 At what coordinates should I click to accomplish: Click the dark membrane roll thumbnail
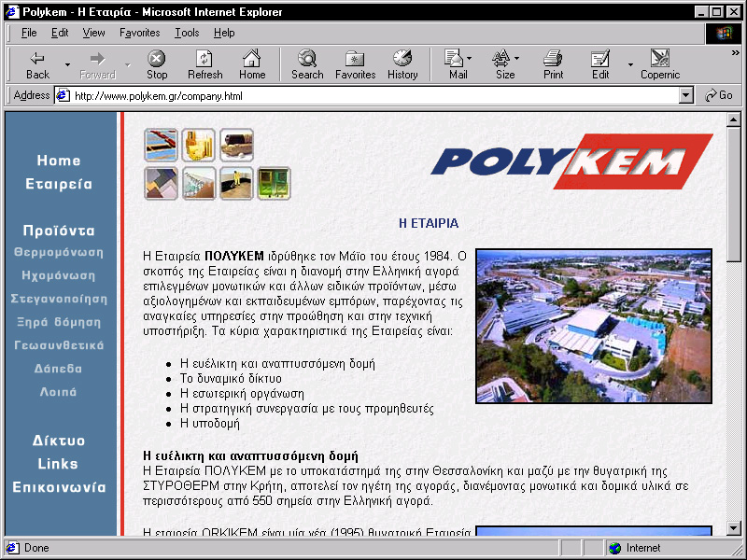pos(237,146)
